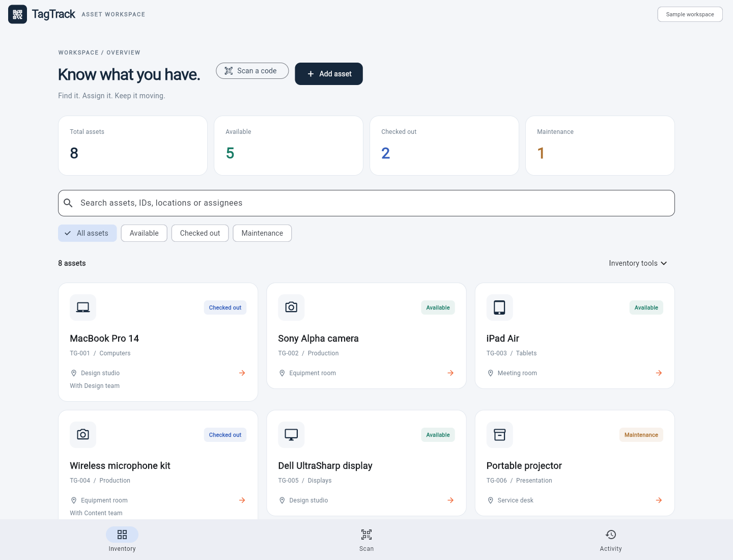
Task: Click the location pin next to Design studio on MacBook card
Action: click(74, 373)
